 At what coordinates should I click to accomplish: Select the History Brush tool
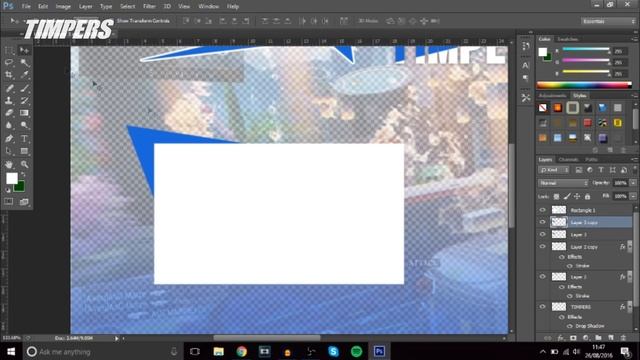(x=24, y=100)
